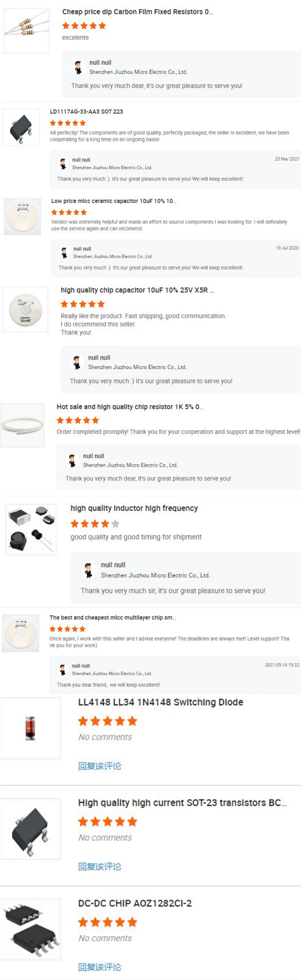Click the red switching diode thumbnail
The width and height of the screenshot is (301, 980).
pos(30,728)
